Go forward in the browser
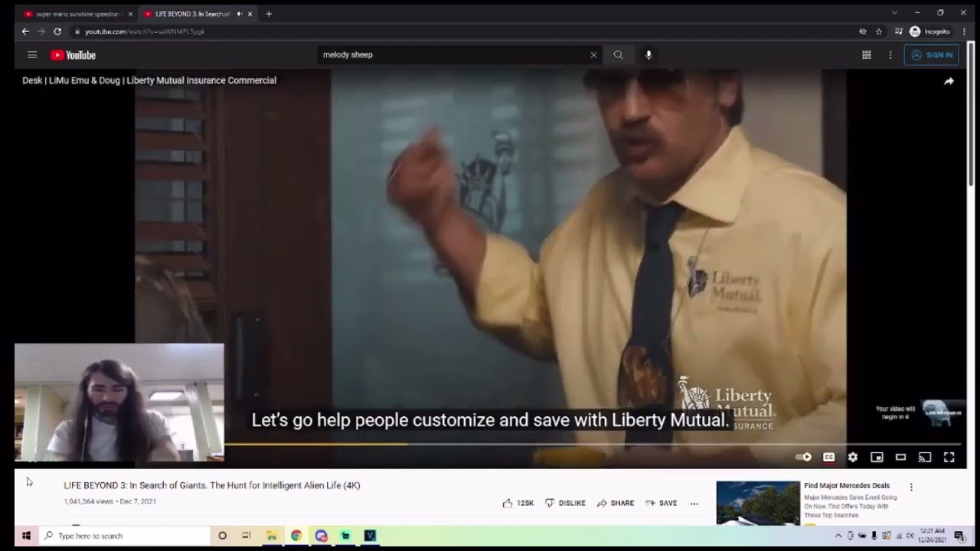 click(x=41, y=31)
